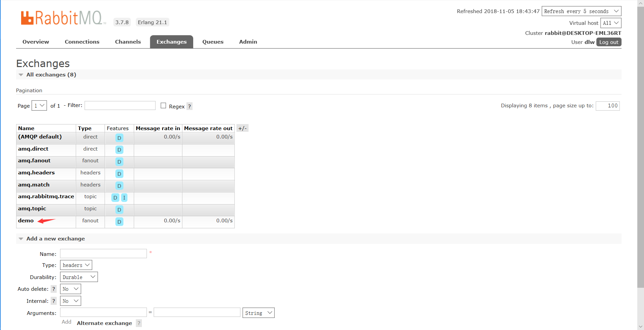Switch to the Queues tab

(213, 42)
